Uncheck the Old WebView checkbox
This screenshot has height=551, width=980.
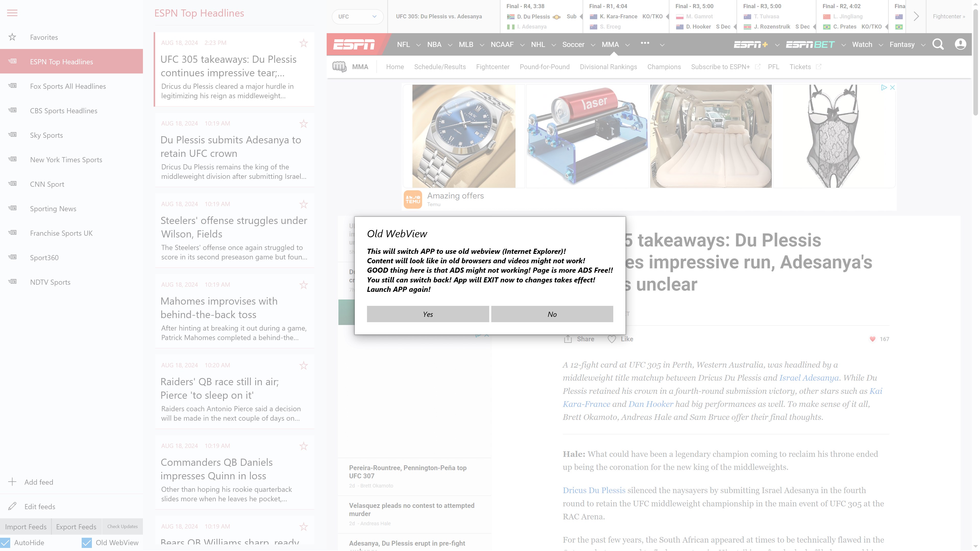87,543
